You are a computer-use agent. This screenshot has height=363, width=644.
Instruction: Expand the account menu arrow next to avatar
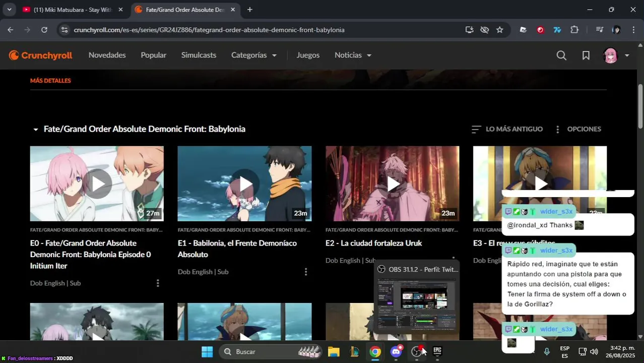click(627, 55)
